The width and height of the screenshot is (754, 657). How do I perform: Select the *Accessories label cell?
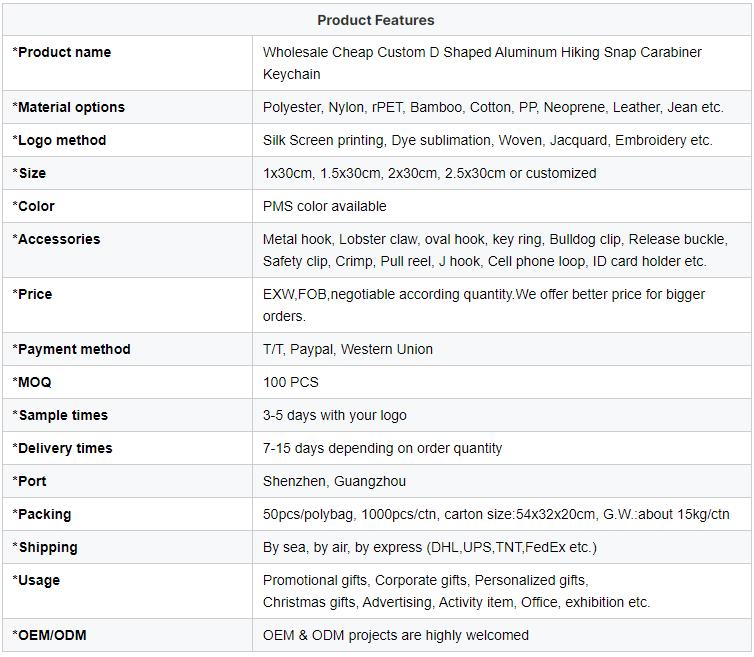(x=57, y=239)
